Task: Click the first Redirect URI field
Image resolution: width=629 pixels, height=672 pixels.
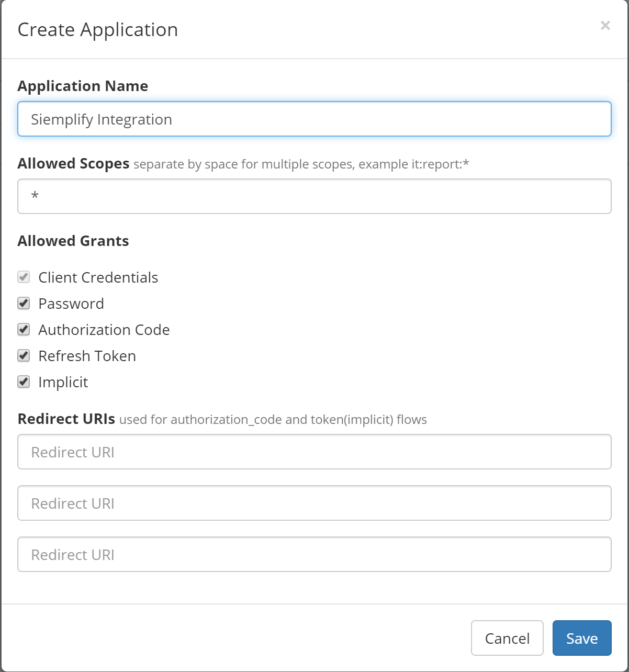Action: [x=314, y=452]
